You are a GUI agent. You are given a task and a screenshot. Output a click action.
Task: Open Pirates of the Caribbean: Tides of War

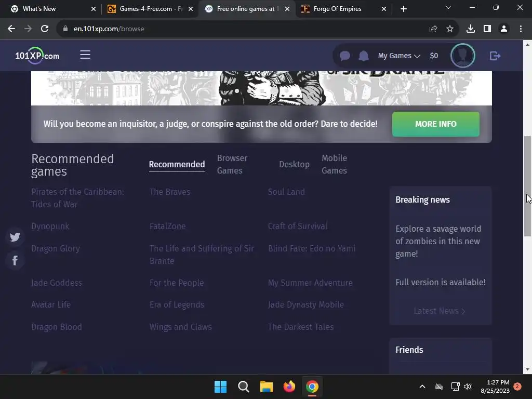pos(78,198)
